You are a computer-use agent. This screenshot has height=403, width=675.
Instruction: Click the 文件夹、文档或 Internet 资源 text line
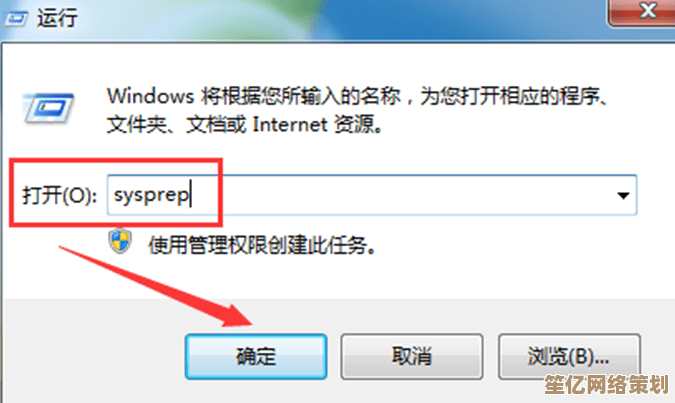pyautogui.click(x=244, y=124)
